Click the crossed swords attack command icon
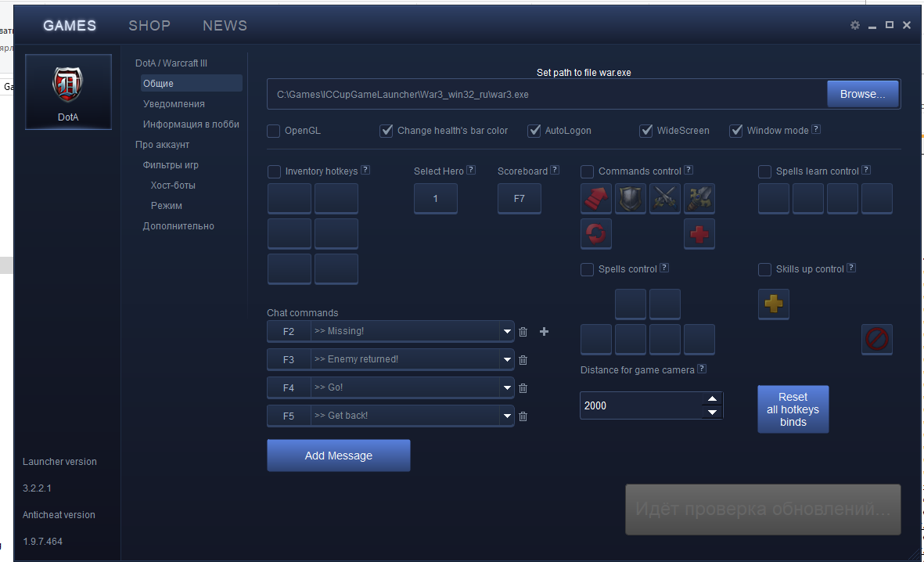Viewport: 924px width, 562px height. (665, 198)
